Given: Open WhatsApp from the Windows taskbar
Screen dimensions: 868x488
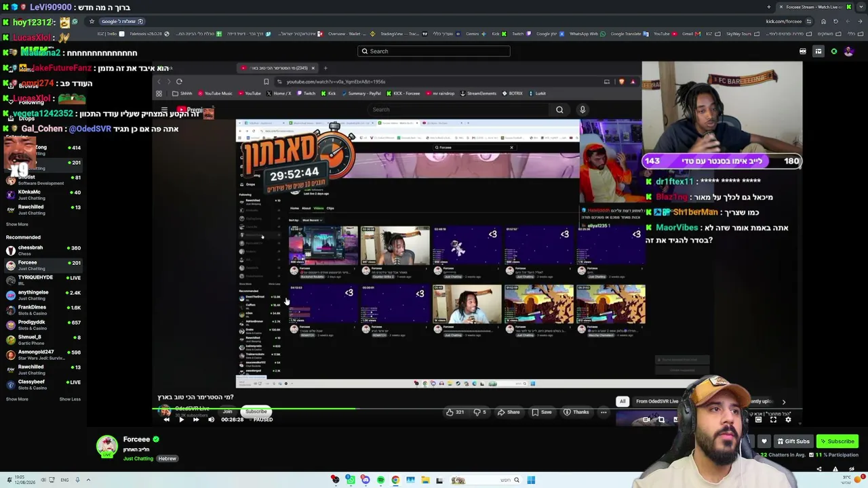Looking at the screenshot, I should [x=351, y=481].
